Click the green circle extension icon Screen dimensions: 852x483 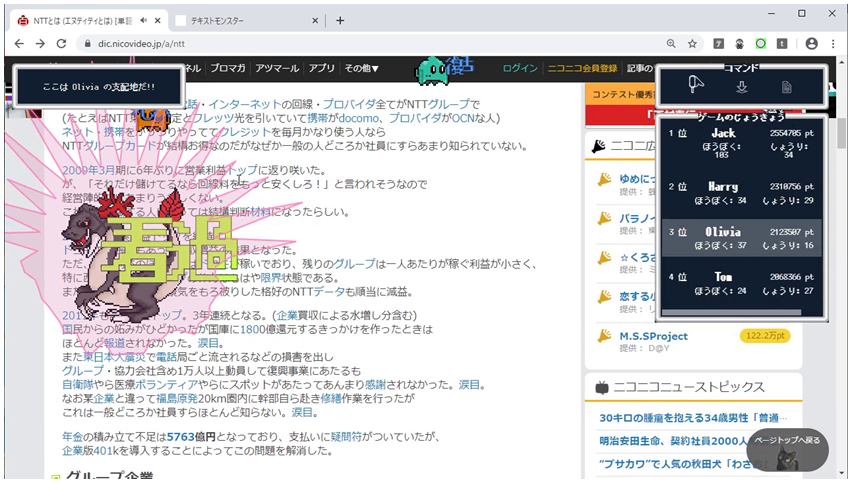[761, 43]
